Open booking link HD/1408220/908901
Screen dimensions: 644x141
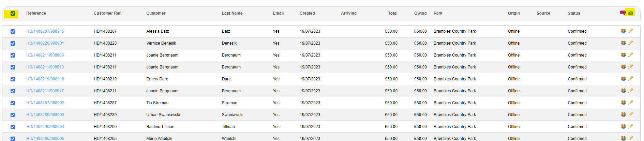(45, 43)
